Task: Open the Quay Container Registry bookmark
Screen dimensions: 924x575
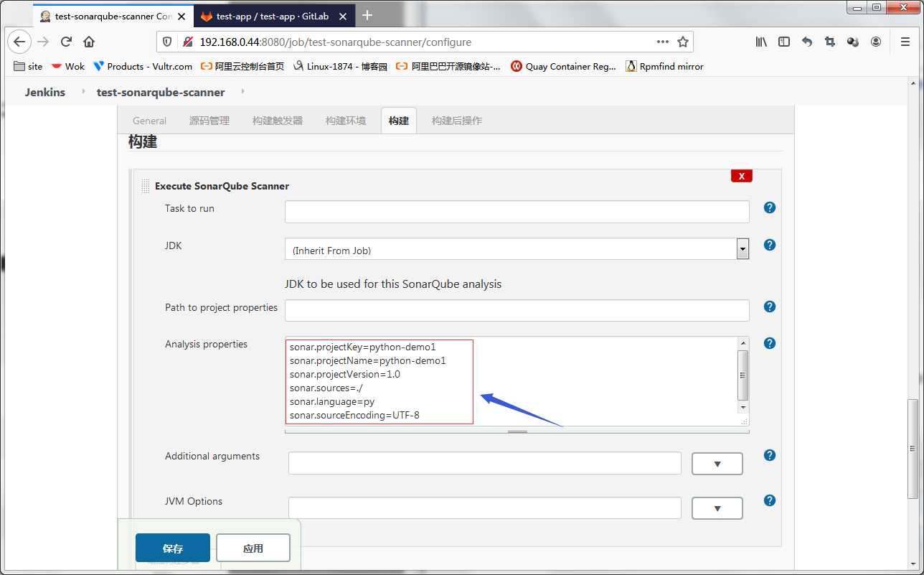Action: point(563,66)
